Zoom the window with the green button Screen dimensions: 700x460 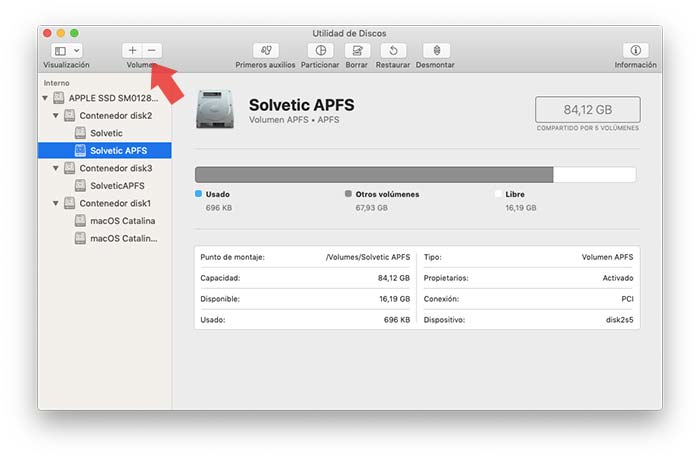coord(74,33)
